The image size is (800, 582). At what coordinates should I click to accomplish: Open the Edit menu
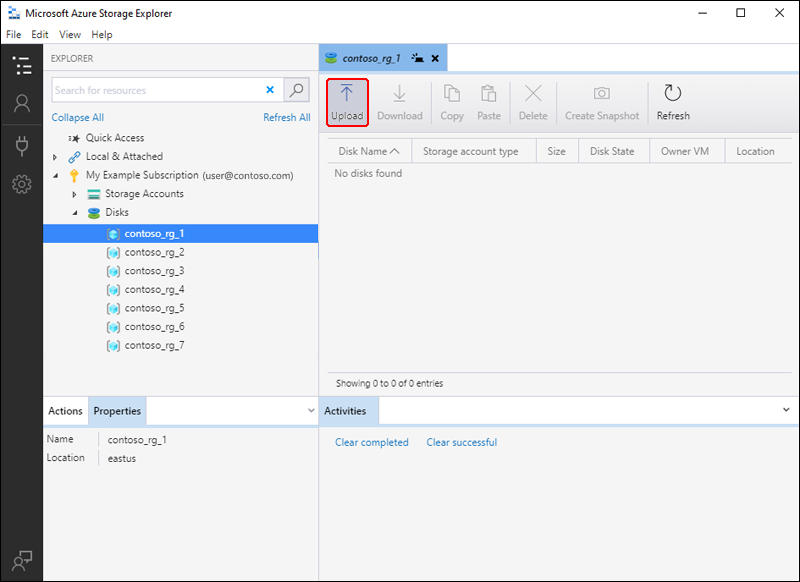click(x=40, y=34)
